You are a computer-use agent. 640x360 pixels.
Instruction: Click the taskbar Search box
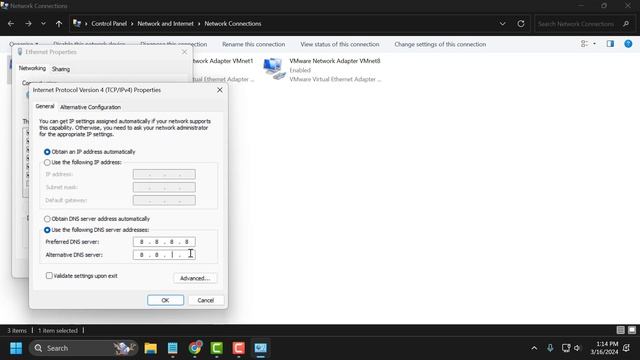click(x=84, y=348)
